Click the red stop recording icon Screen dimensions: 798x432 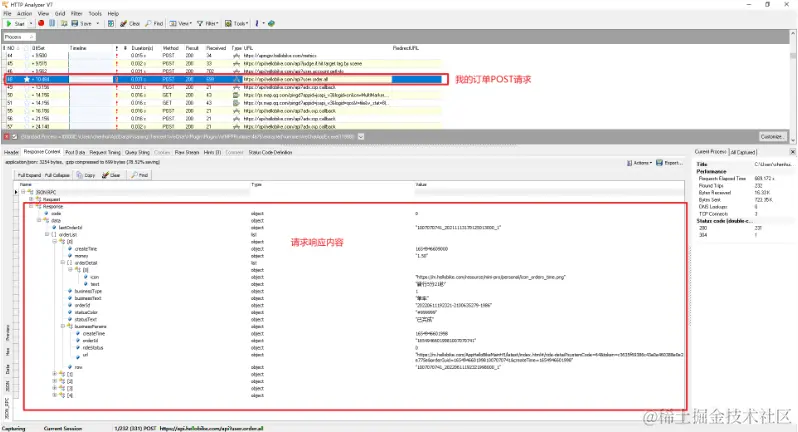[41, 23]
